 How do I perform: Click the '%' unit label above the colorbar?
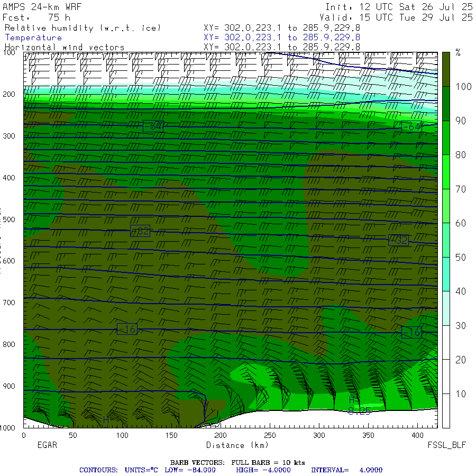(x=458, y=52)
